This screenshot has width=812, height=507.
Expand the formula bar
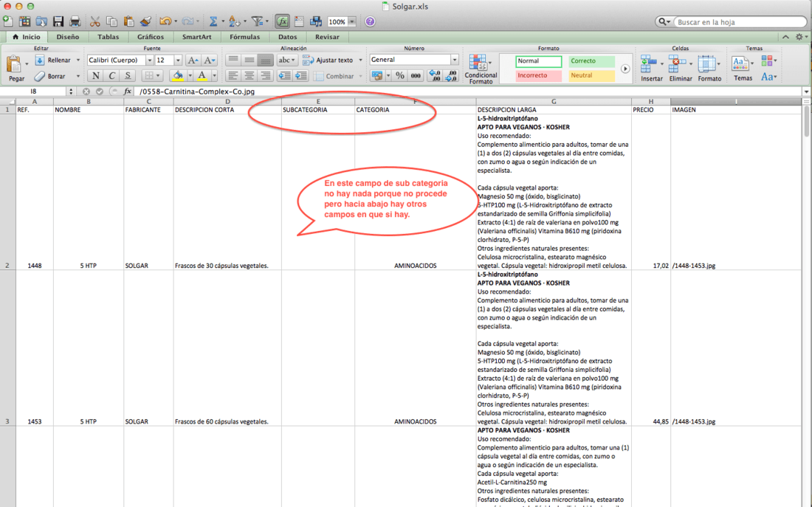806,92
